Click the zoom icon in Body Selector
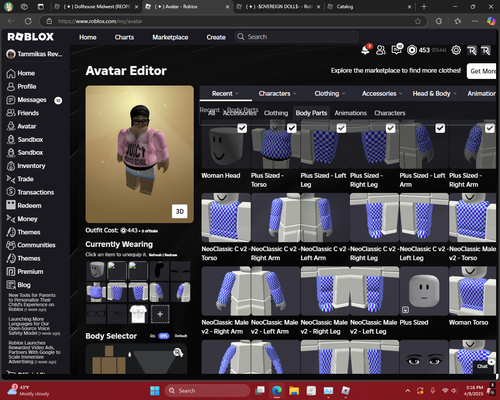 [x=178, y=352]
